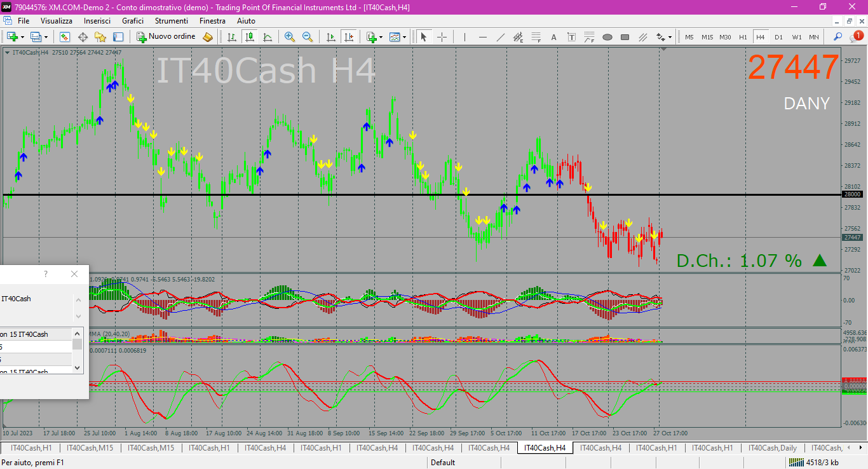Image resolution: width=868 pixels, height=469 pixels.
Task: Open the chat notifications bubble
Action: 857,37
